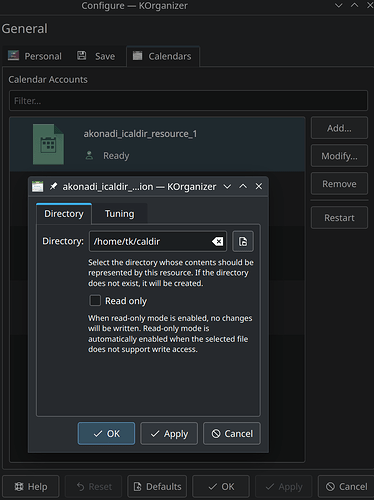
Task: Maximize the resource dialog with the up chevron
Action: 243,186
